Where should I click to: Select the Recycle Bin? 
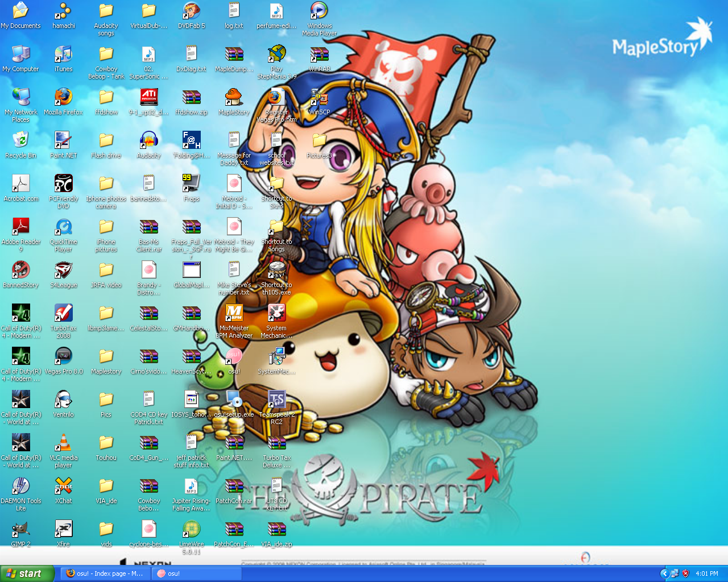(20, 140)
